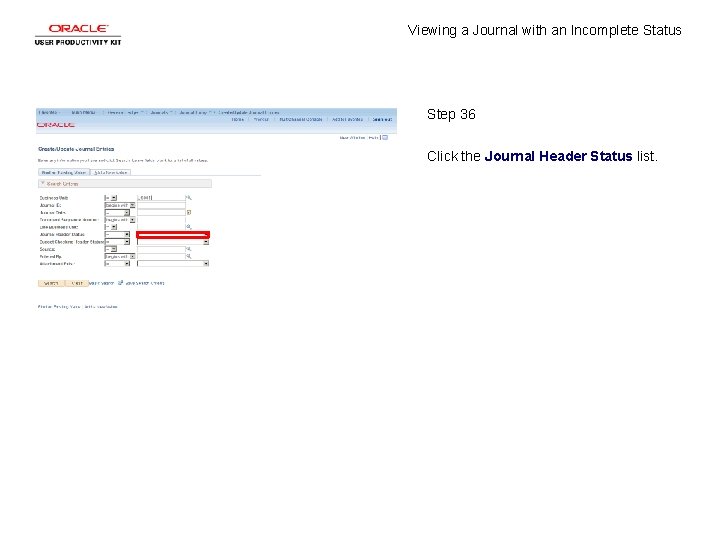Click the bottom Add a New Value link
Image resolution: width=720 pixels, height=540 pixels.
coord(101,307)
